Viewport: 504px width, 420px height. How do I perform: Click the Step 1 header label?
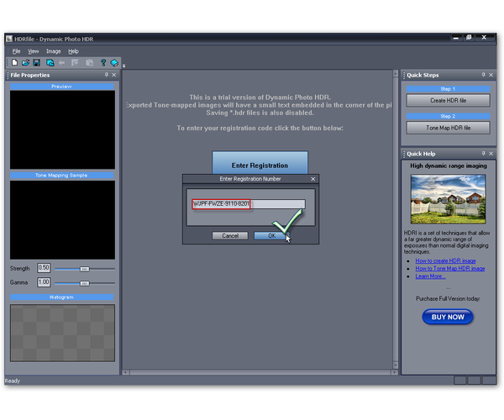click(448, 89)
